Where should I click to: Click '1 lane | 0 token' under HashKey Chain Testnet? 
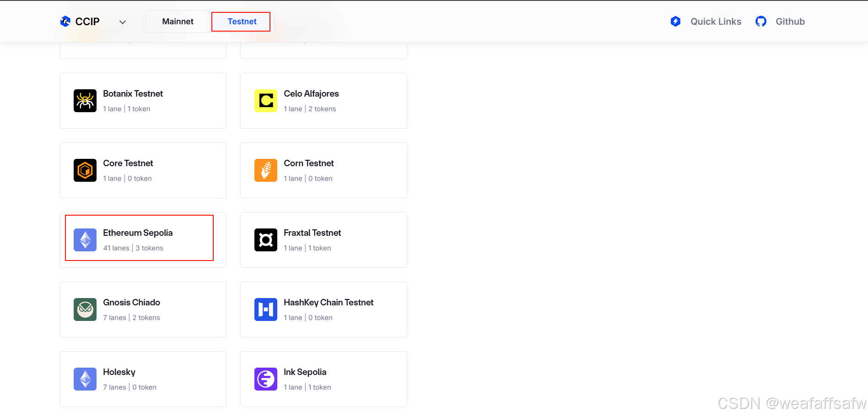[308, 318]
